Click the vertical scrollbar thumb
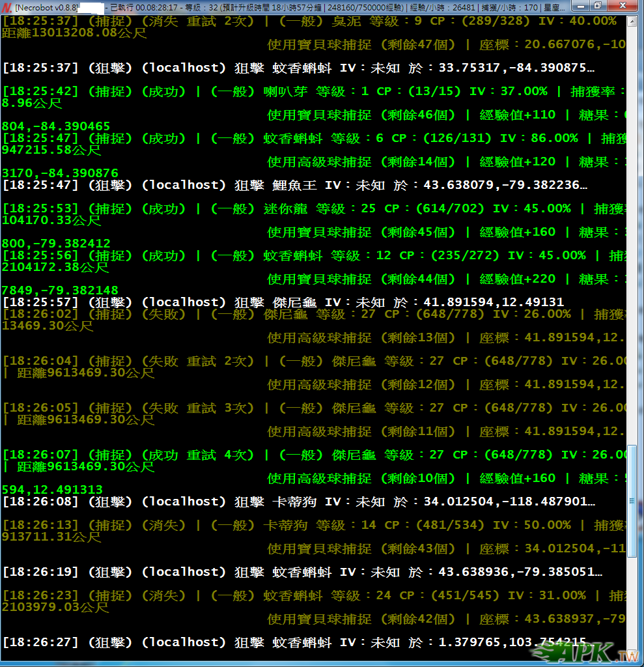Screen dimensions: 644x667 632,501
